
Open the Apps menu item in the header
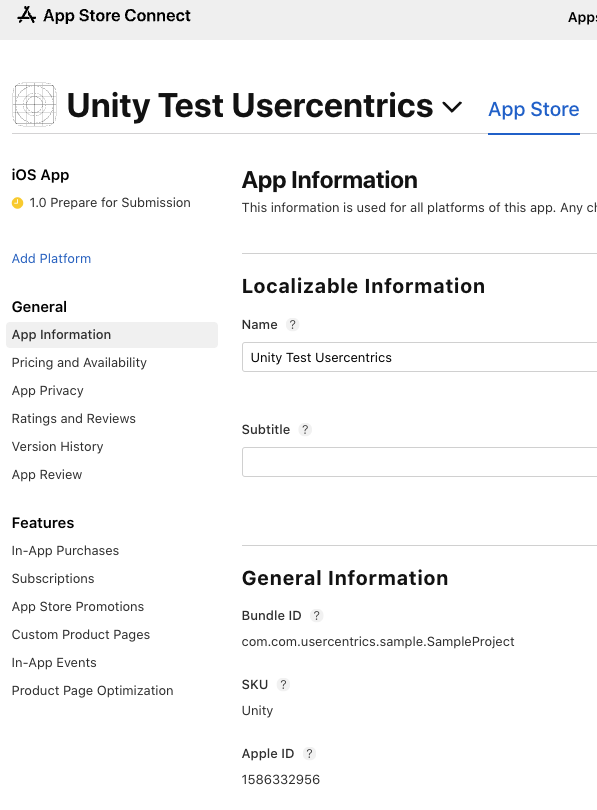click(583, 17)
